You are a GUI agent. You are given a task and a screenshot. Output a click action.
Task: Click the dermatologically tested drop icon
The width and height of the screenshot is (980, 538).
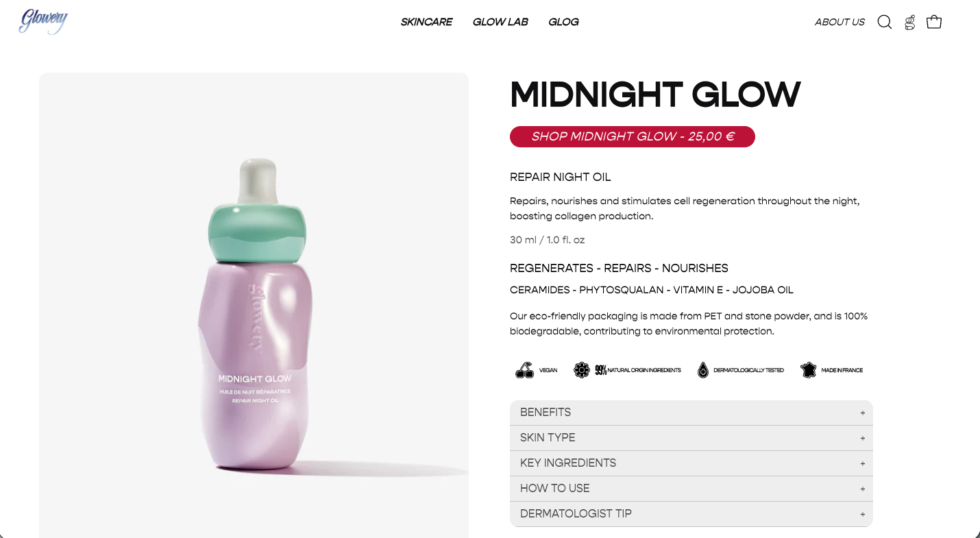coord(702,370)
